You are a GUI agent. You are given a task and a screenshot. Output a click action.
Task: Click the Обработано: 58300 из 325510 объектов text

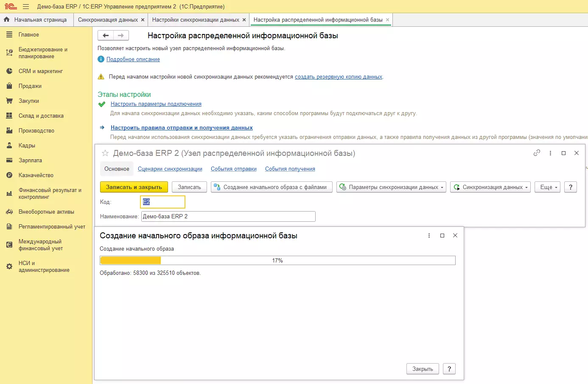150,273
